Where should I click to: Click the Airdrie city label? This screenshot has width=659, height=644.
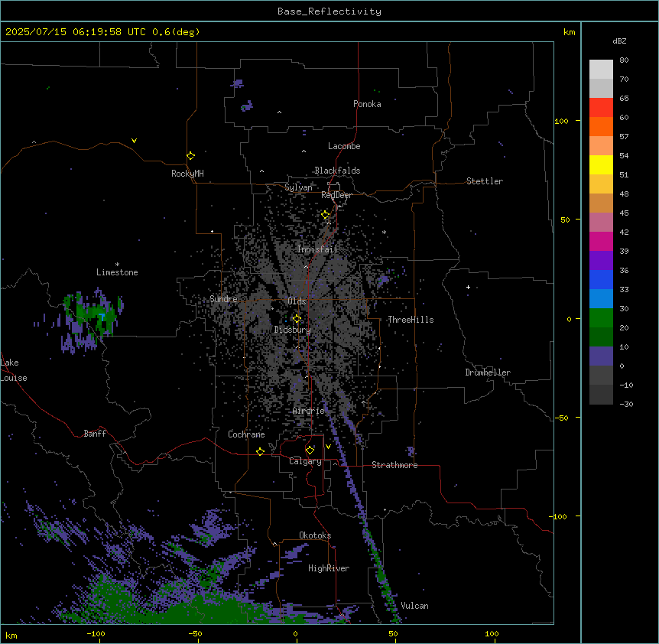(x=309, y=411)
